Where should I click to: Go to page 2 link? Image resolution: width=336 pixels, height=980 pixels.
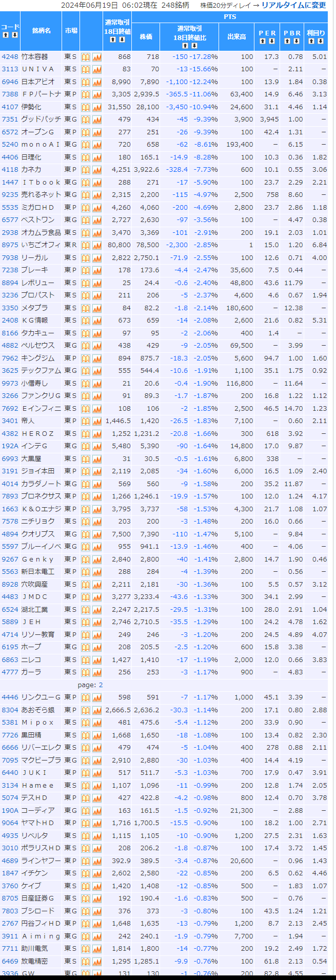click(x=101, y=685)
